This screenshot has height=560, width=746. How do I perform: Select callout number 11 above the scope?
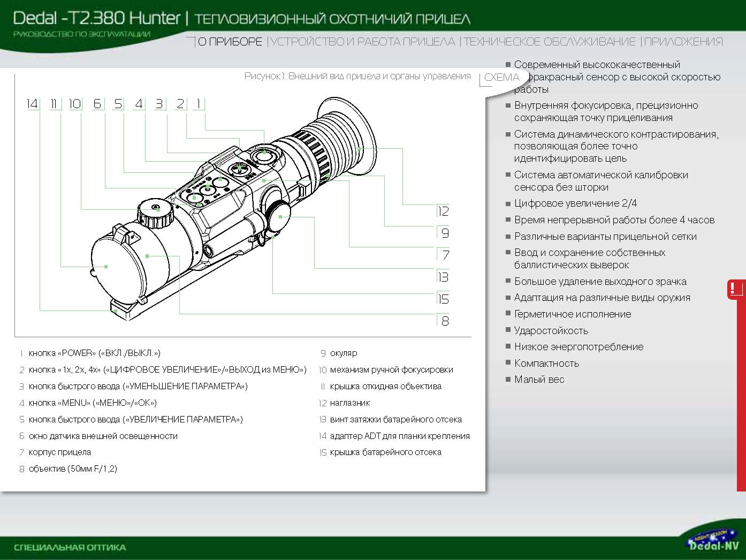(x=54, y=104)
